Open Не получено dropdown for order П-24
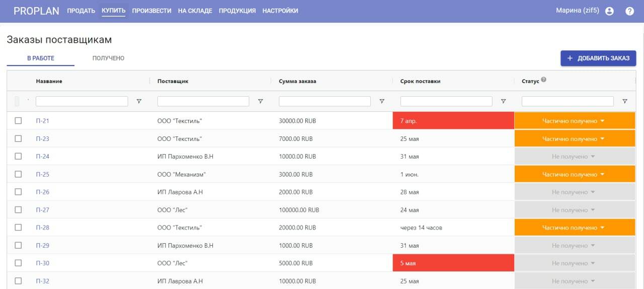The image size is (644, 289). pyautogui.click(x=575, y=157)
